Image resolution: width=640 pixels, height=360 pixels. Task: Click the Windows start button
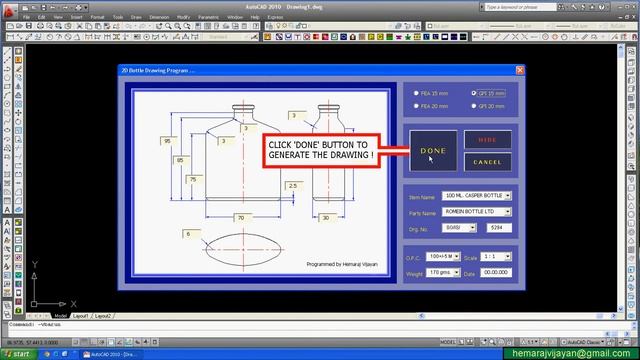pos(18,354)
